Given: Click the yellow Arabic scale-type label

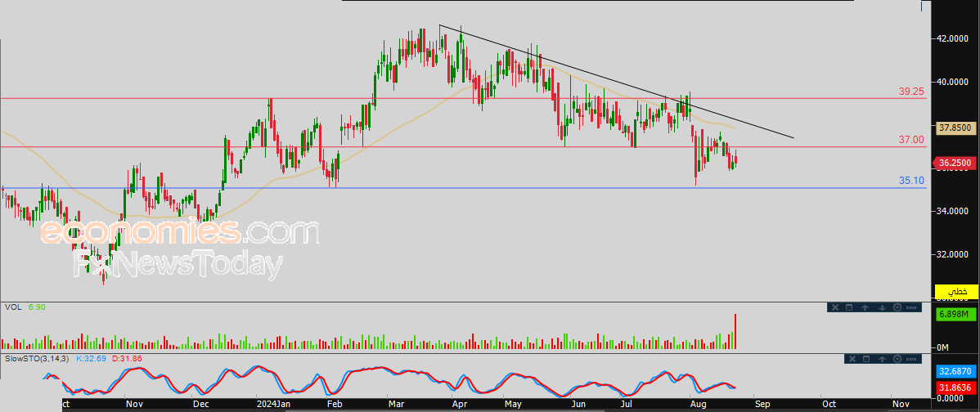Looking at the screenshot, I should click(955, 292).
